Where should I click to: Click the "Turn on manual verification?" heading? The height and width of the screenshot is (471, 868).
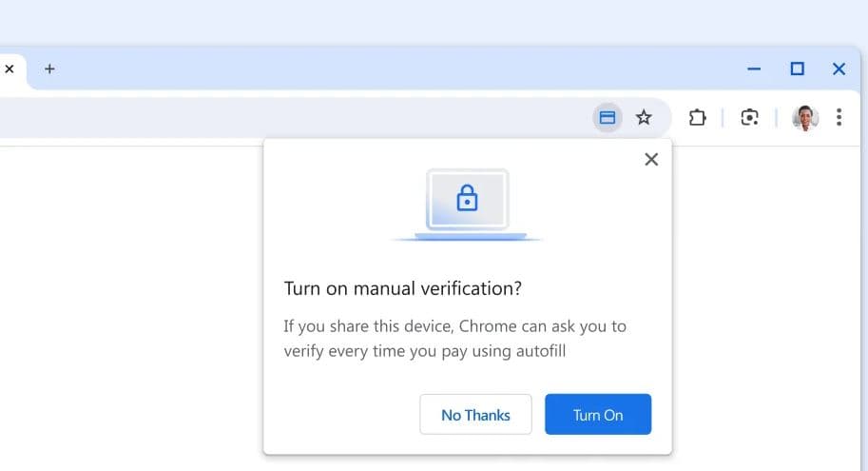[x=403, y=288]
